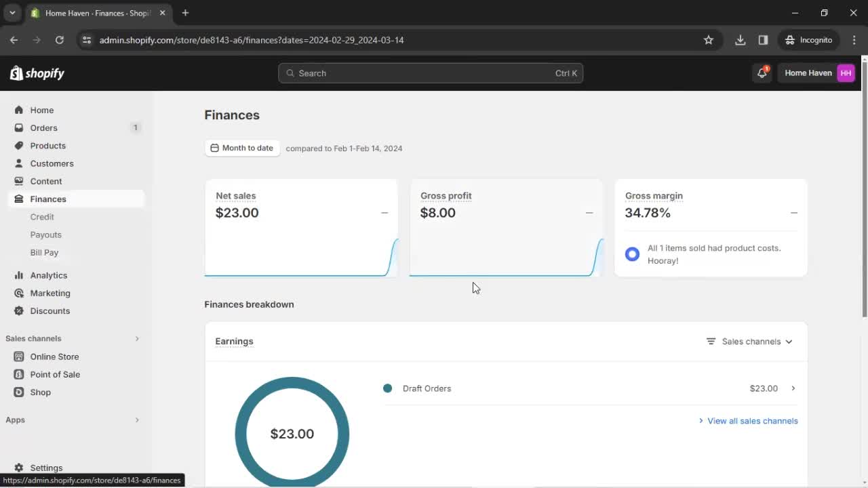The image size is (868, 488).
Task: Open the Month to date date picker
Action: pos(242,148)
